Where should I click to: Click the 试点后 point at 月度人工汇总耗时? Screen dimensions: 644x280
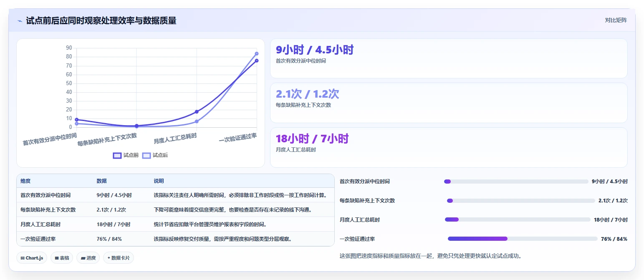pyautogui.click(x=197, y=121)
